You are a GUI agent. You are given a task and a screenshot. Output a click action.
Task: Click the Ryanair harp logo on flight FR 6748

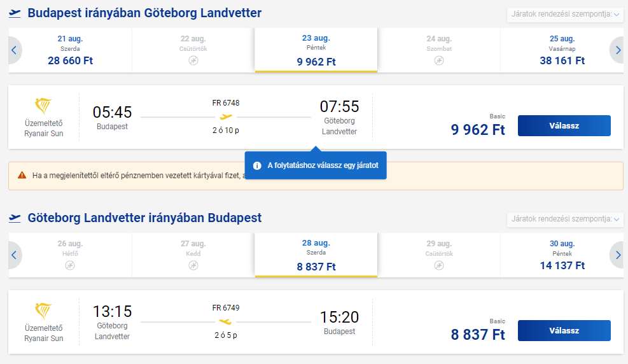point(43,106)
